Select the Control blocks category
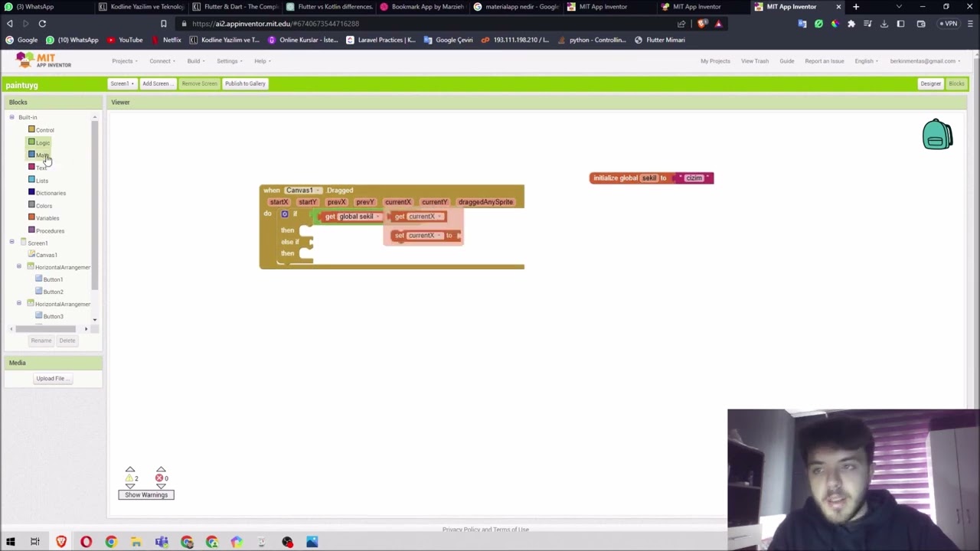Viewport: 980px width, 551px height. 44,130
